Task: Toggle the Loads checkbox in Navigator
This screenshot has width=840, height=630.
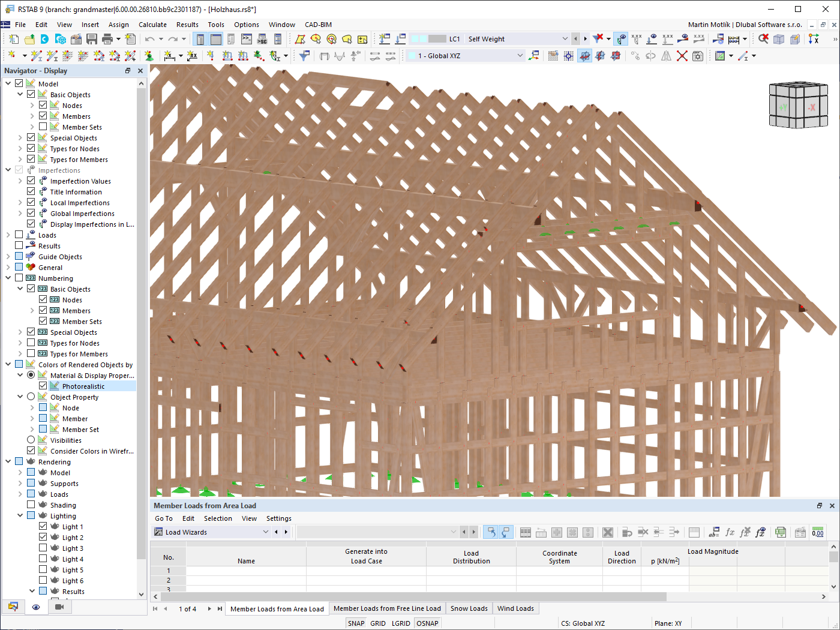Action: 19,235
